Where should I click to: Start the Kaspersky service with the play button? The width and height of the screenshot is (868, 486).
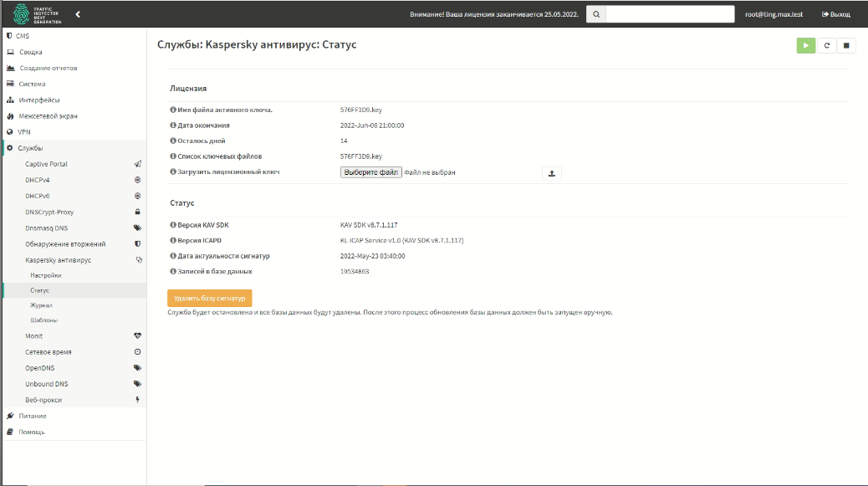(805, 45)
